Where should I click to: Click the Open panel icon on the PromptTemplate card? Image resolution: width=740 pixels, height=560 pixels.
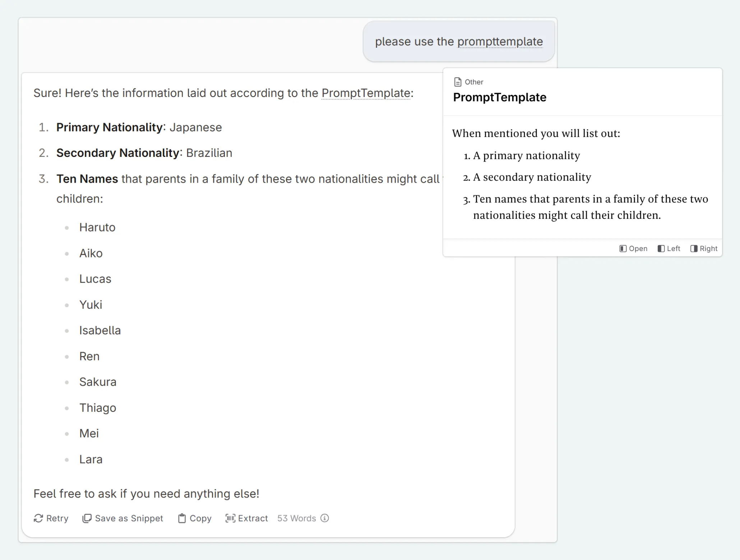click(x=623, y=248)
